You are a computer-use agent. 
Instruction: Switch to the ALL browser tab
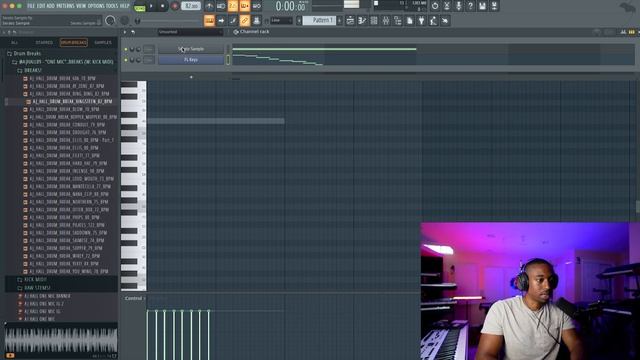click(x=14, y=42)
